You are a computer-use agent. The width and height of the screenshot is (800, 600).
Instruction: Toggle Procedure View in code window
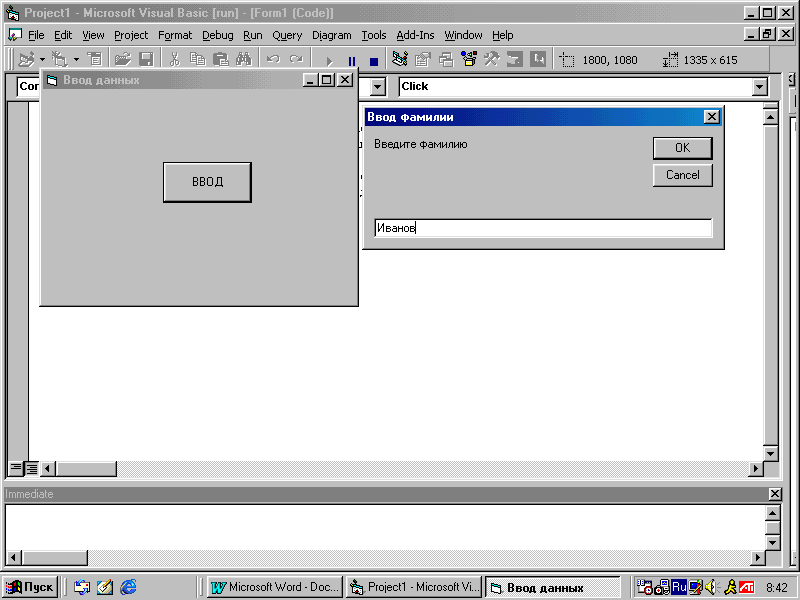click(x=16, y=468)
